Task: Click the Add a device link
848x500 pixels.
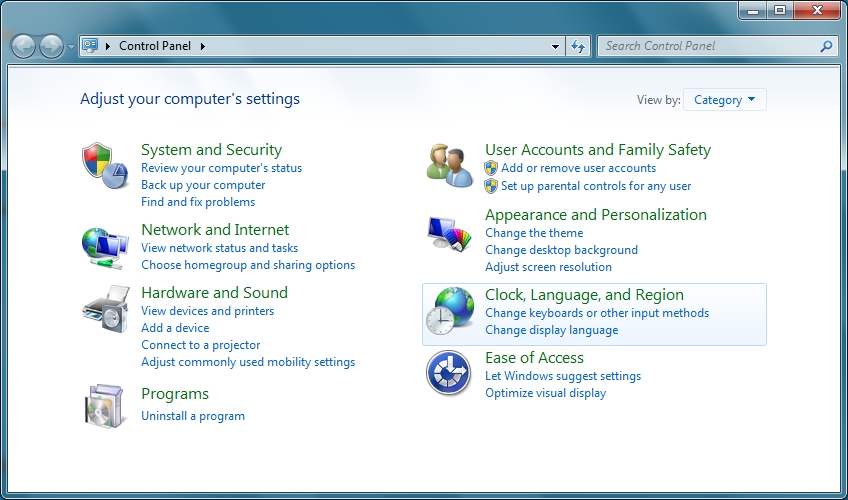Action: pyautogui.click(x=175, y=328)
